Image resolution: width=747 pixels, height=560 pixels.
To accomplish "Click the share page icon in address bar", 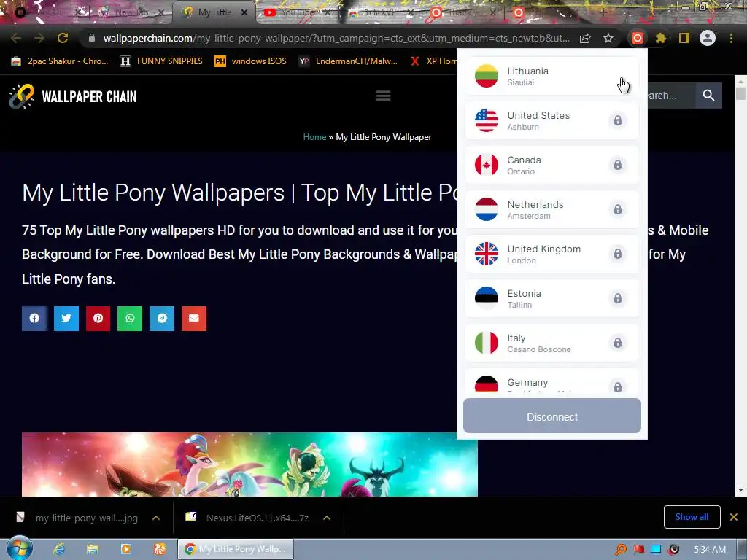I will point(585,38).
